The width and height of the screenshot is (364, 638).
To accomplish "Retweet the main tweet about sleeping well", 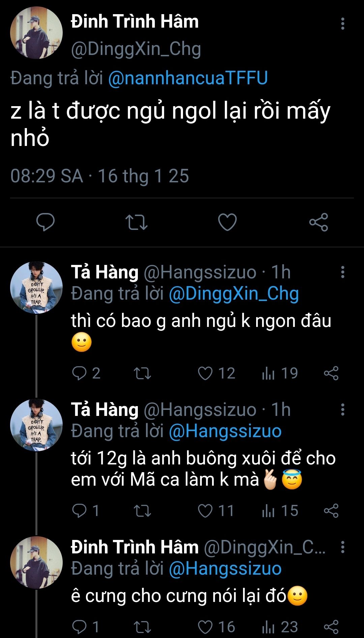I will pyautogui.click(x=136, y=222).
